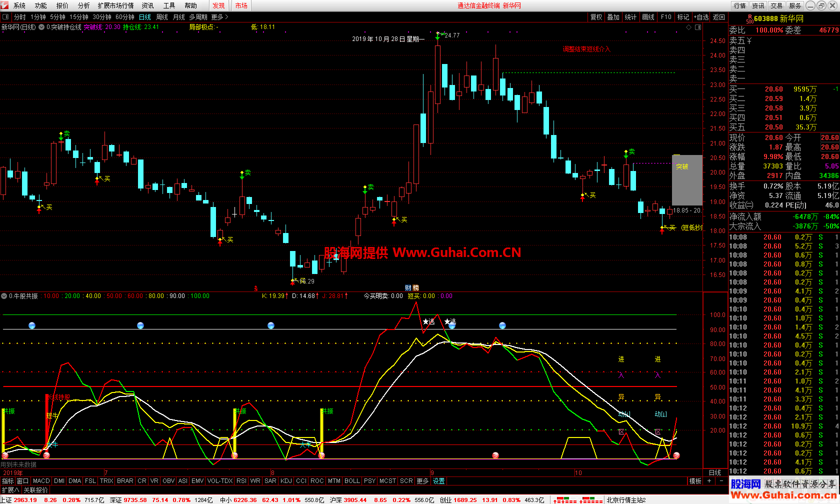Click the 叠加 overlay toolbar item
Image resolution: width=840 pixels, height=504 pixels.
pyautogui.click(x=613, y=17)
